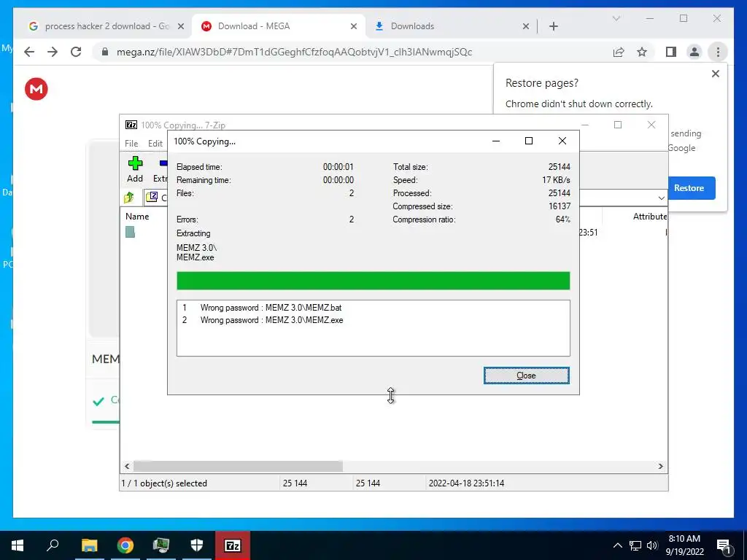Go forward in Chrome

pyautogui.click(x=53, y=52)
